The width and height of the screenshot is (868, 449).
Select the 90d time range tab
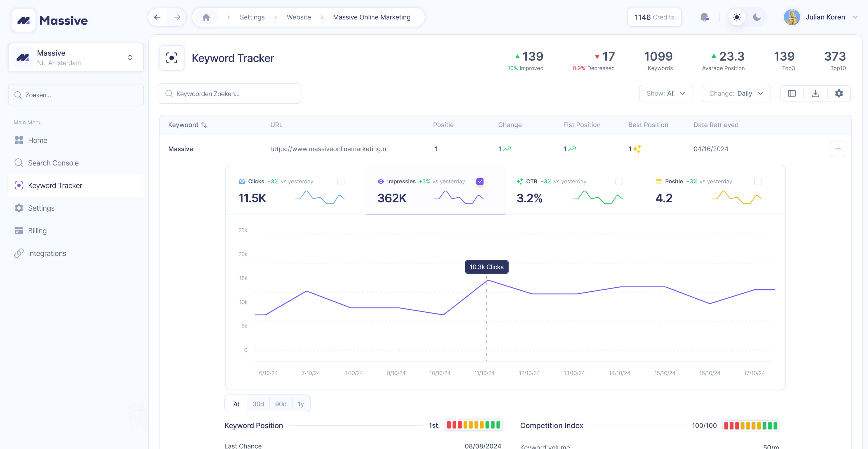281,404
